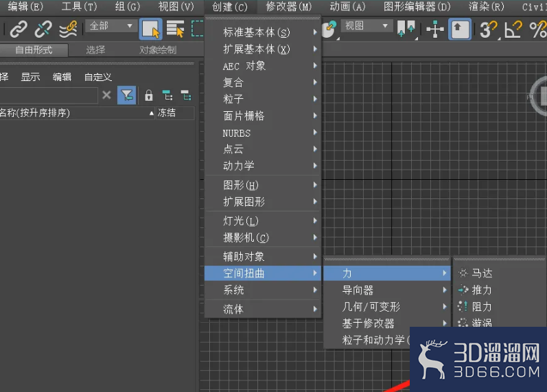
Task: Clear the scene explorer search with X
Action: [x=107, y=95]
